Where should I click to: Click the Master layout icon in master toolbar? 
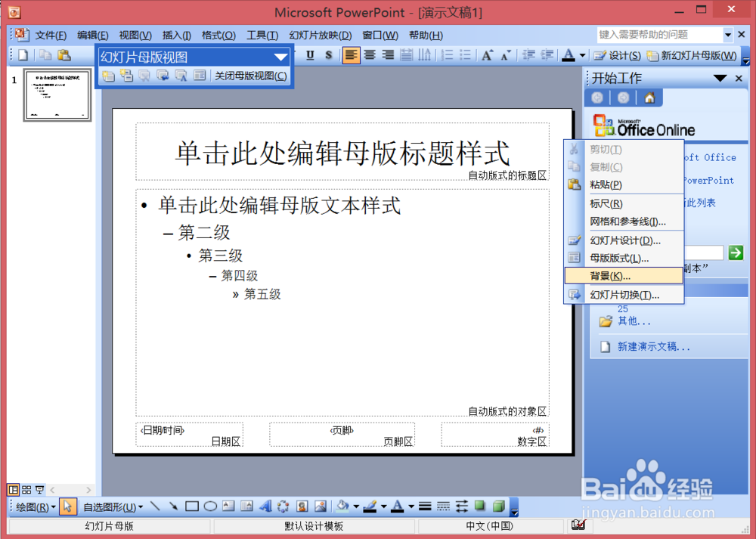click(x=199, y=76)
